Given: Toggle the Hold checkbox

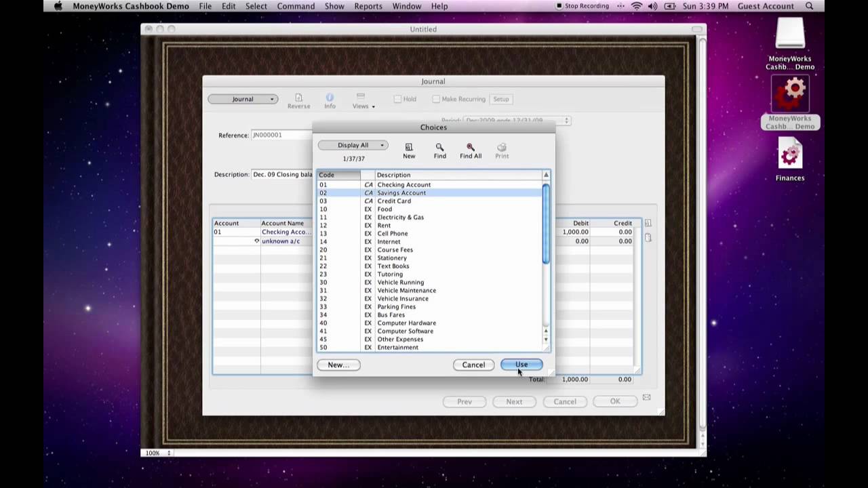Looking at the screenshot, I should pyautogui.click(x=397, y=99).
